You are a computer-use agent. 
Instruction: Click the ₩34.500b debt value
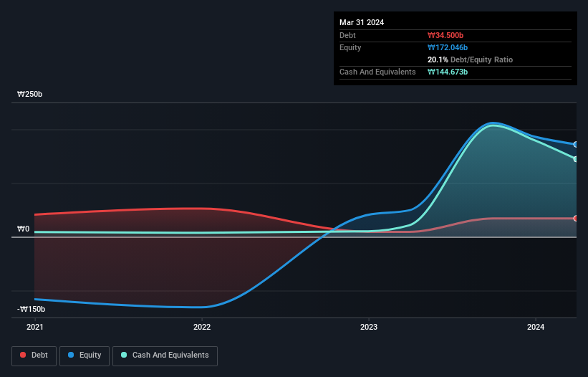point(445,35)
